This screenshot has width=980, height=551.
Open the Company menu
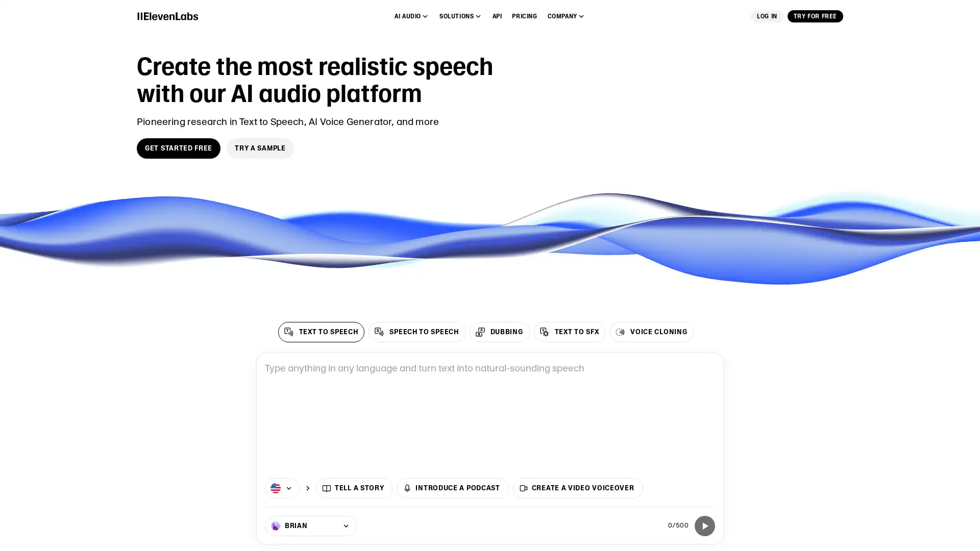point(566,16)
